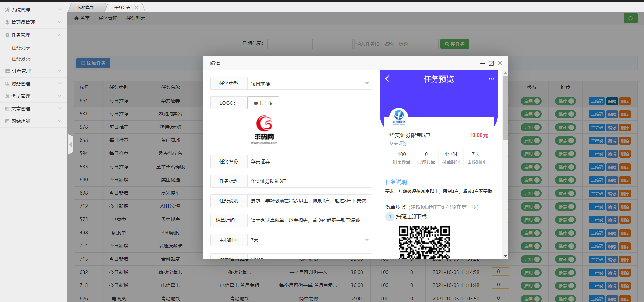Open the 审核时间 dropdown showing 7天
Viewport: 644px width, 302px height.
309,240
